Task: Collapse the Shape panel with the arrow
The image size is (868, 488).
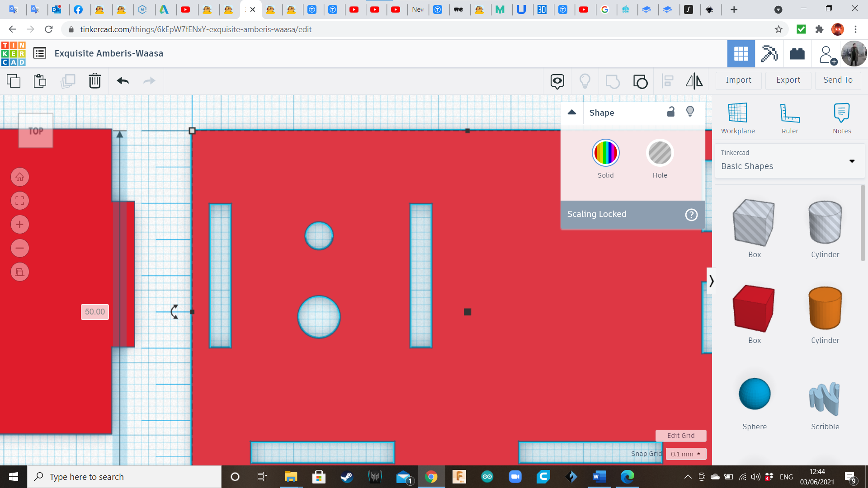Action: (571, 113)
